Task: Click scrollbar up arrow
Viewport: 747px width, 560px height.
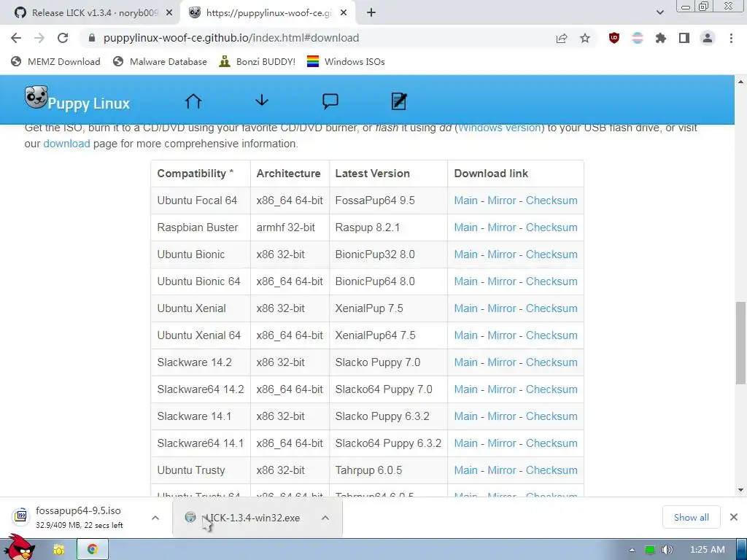Action: pos(740,82)
